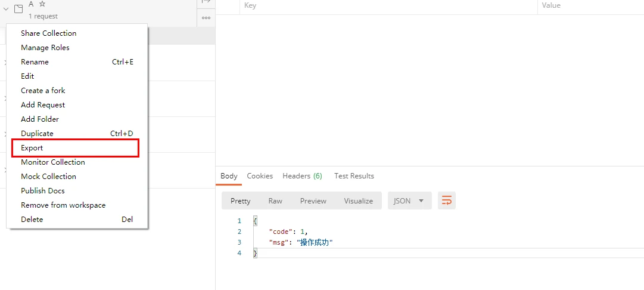This screenshot has width=644, height=290.
Task: Select Publish Docs menu option
Action: coord(43,191)
